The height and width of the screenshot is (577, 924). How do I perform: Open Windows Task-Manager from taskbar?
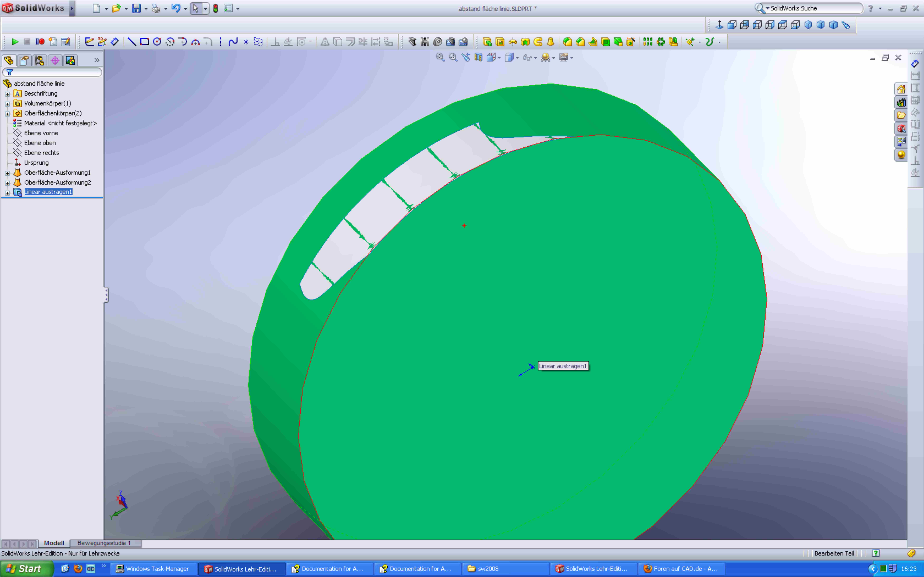coord(153,569)
